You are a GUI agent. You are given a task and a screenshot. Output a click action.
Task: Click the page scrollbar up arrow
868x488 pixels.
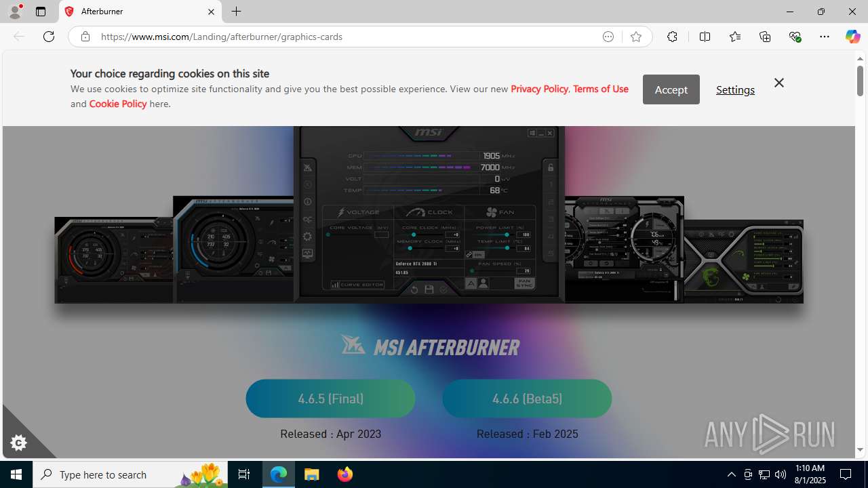(860, 58)
